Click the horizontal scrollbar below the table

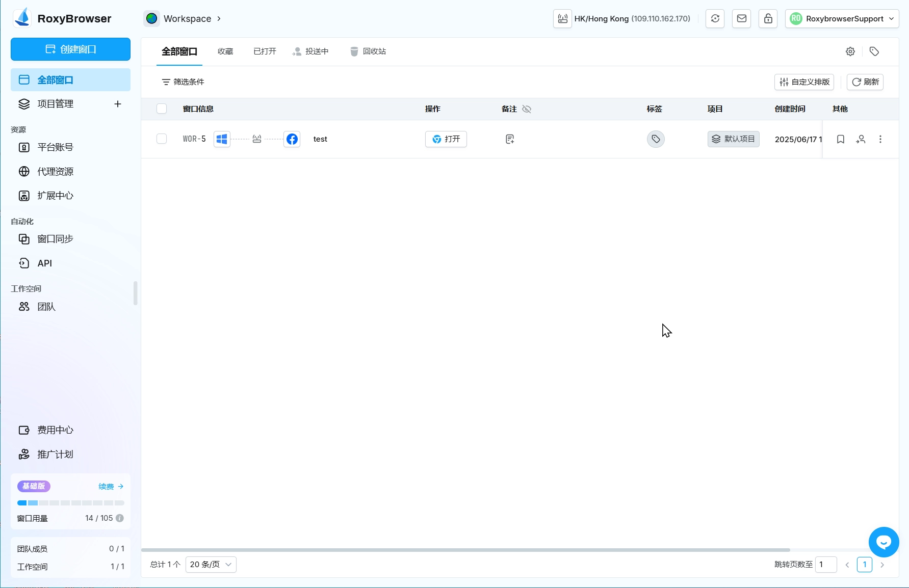coord(465,550)
